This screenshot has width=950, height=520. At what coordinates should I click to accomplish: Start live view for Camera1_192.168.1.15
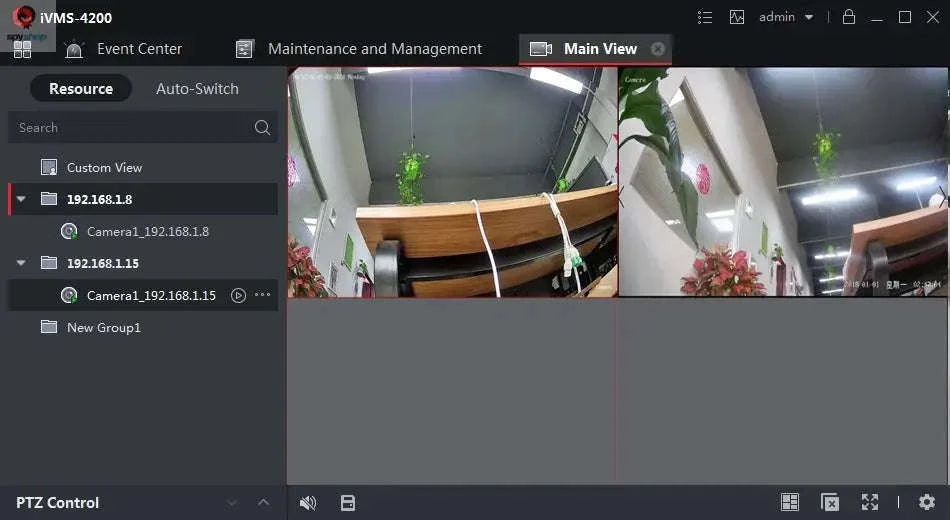[238, 295]
